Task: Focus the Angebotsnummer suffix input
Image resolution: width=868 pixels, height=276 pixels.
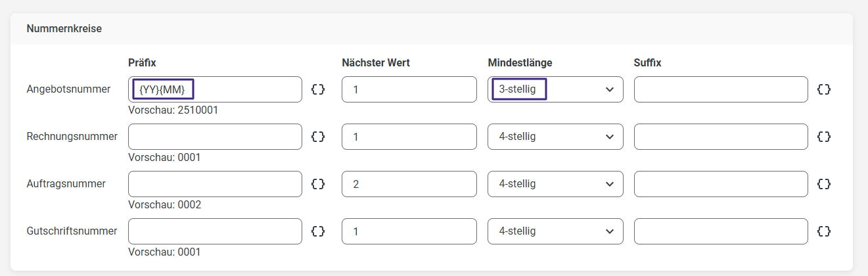Action: coord(720,89)
